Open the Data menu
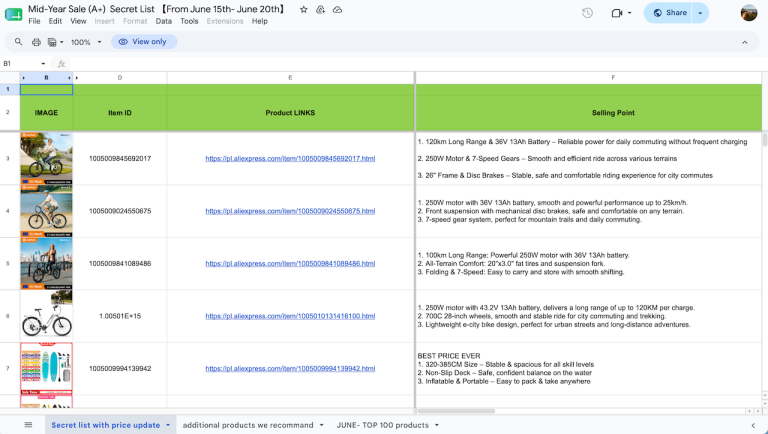Screen dimensions: 768x434 tap(164, 21)
